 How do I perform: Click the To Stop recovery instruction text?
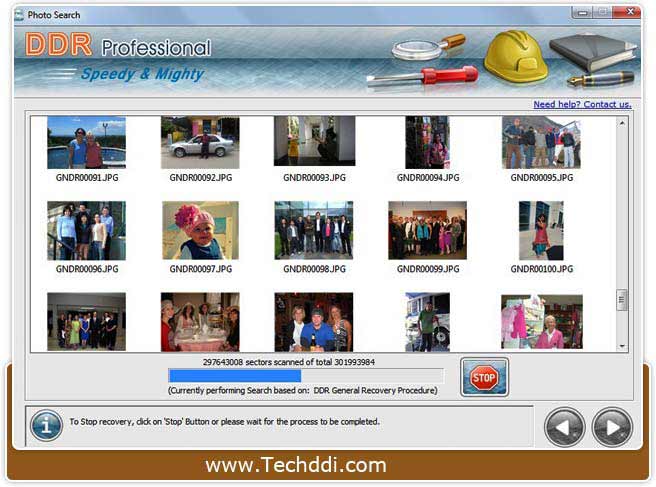[x=225, y=422]
